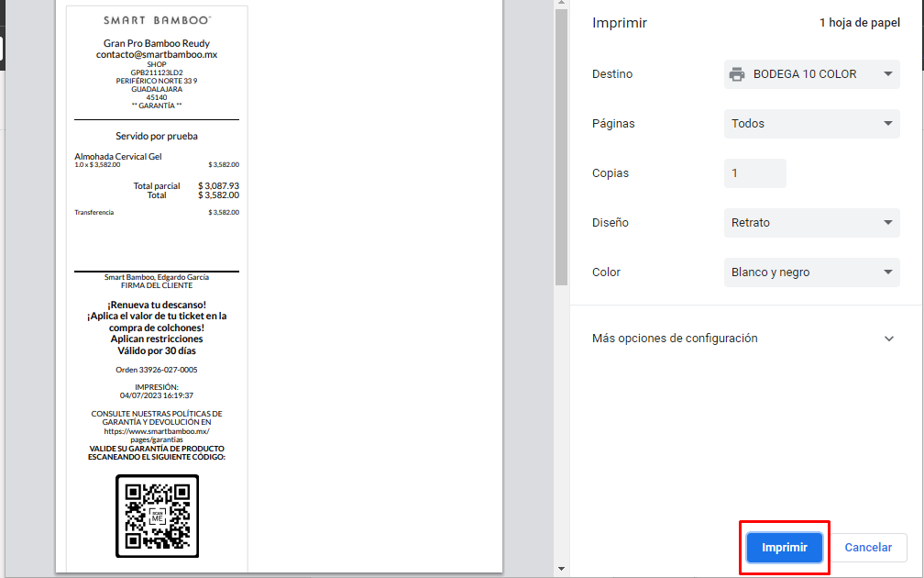Open the Páginas dropdown showing Todos
The image size is (924, 578).
(811, 124)
